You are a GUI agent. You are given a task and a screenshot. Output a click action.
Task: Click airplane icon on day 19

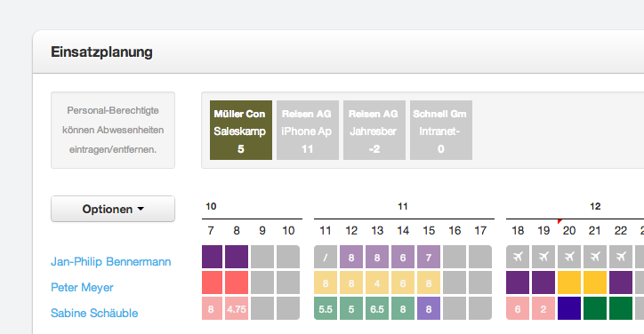coord(543,257)
